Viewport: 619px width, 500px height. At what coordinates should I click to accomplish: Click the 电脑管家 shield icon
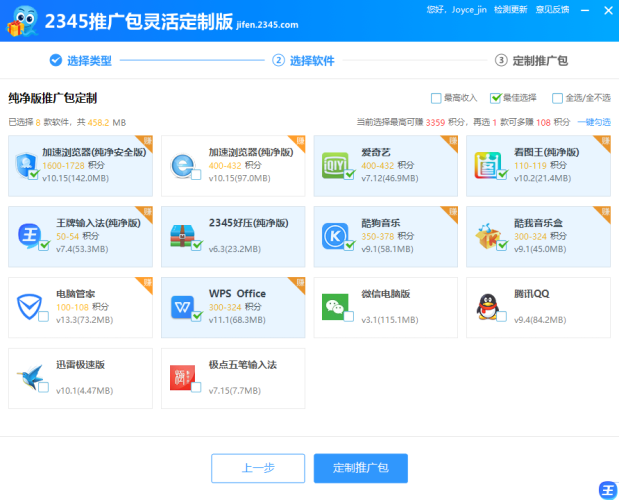(x=29, y=307)
